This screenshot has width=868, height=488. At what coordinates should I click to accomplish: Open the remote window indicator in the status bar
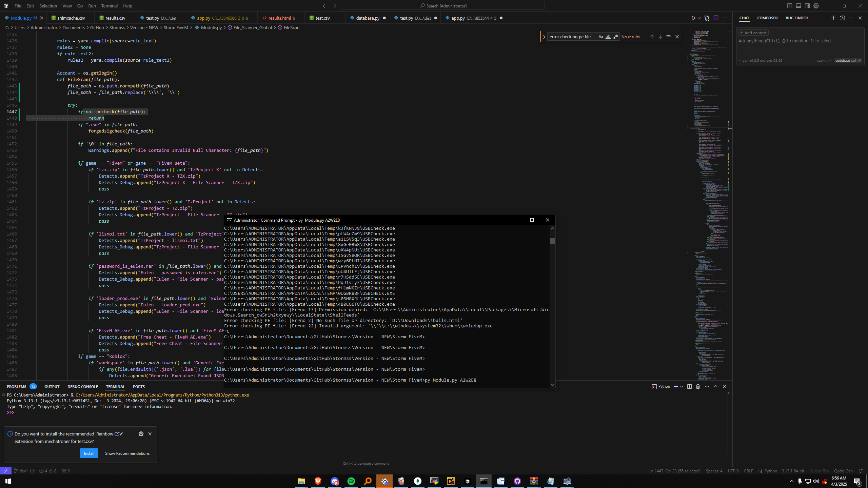[x=5, y=471]
